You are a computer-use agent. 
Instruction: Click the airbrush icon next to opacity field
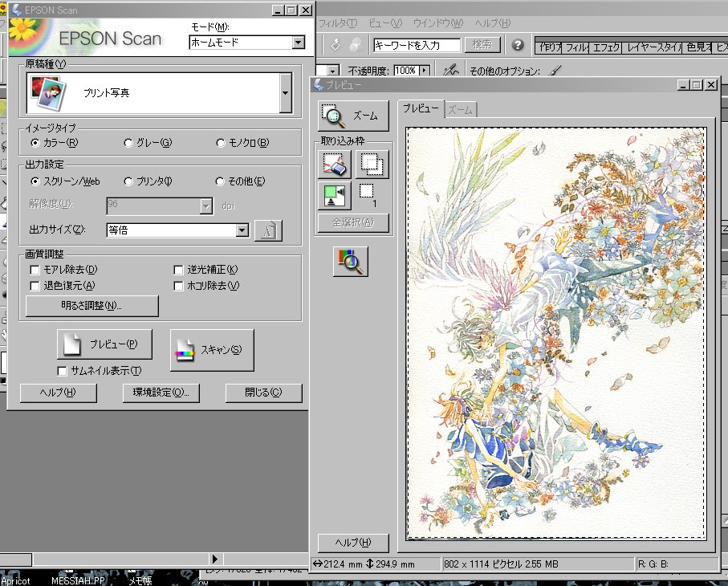tap(450, 71)
